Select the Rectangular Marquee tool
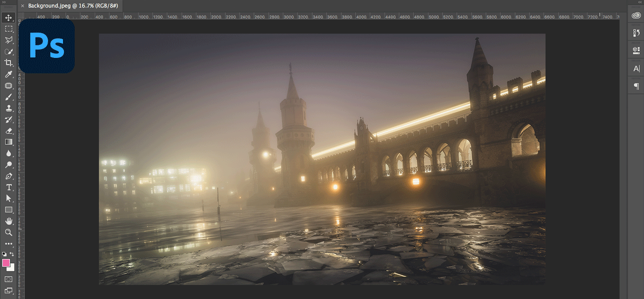Viewport: 644px width, 299px height. [x=8, y=29]
